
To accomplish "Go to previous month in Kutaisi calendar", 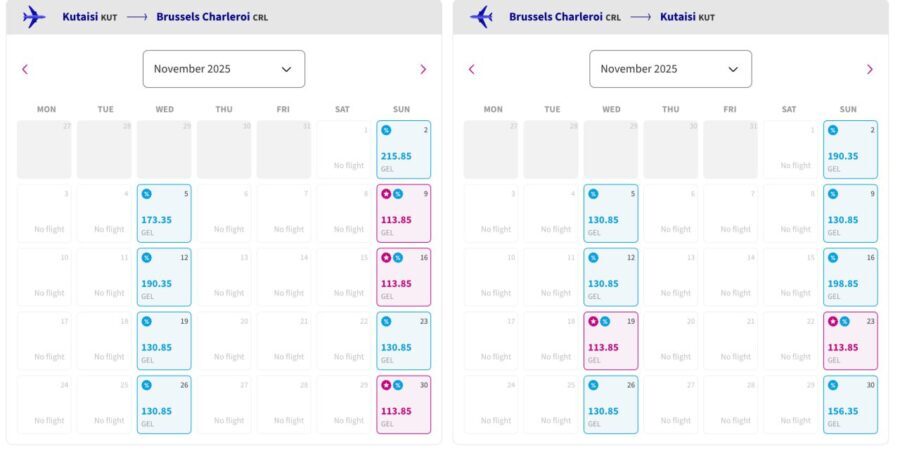I will (x=25, y=69).
